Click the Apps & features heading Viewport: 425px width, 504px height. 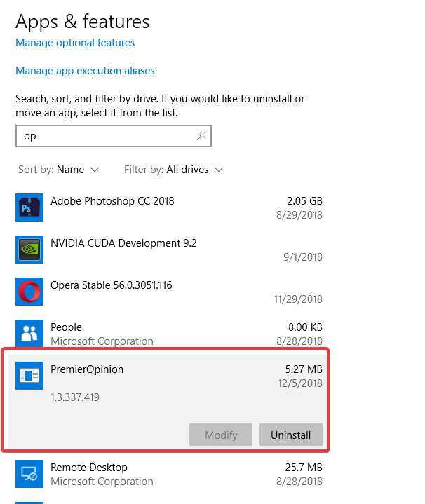pyautogui.click(x=83, y=22)
